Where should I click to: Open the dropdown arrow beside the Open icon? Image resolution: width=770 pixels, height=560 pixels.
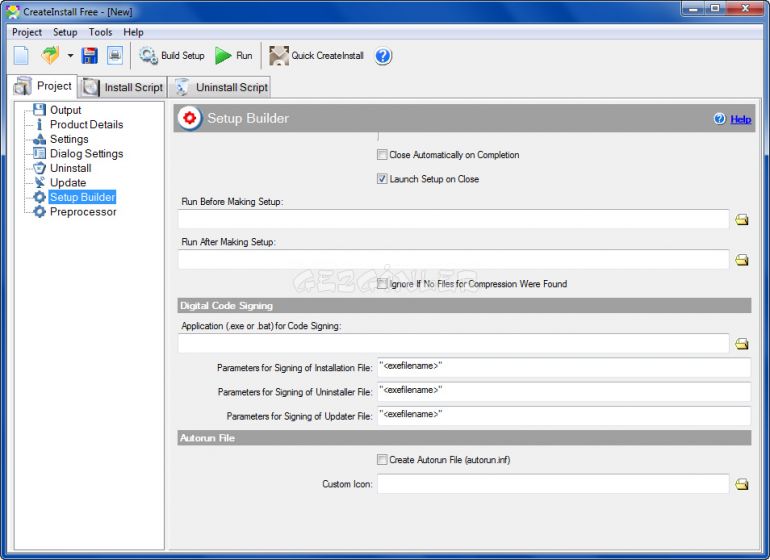coord(70,56)
